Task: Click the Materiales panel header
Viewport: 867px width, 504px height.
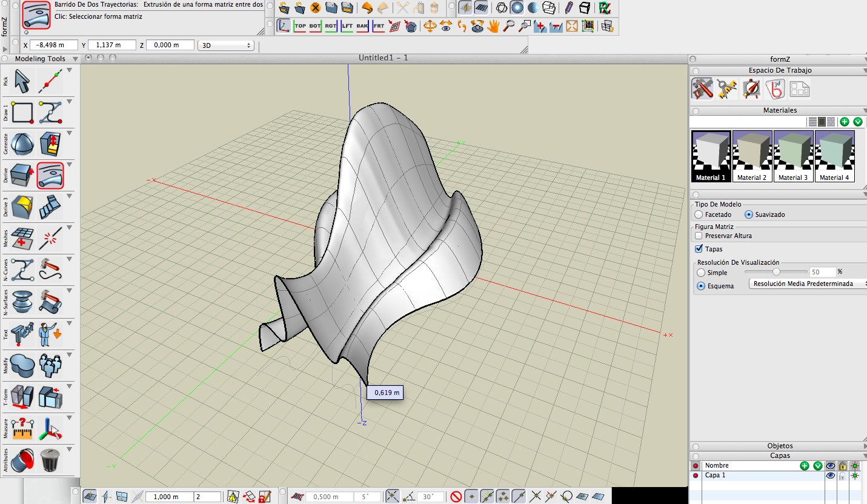Action: 780,110
